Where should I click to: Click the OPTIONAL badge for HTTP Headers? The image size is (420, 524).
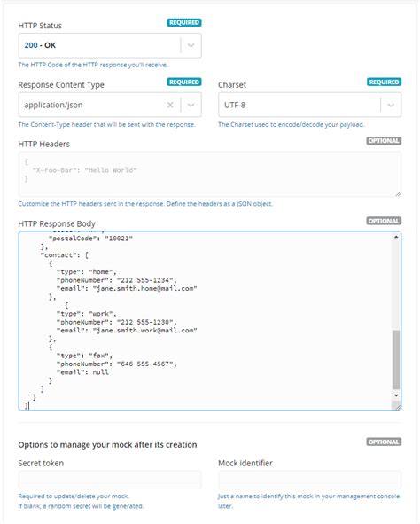click(x=384, y=141)
